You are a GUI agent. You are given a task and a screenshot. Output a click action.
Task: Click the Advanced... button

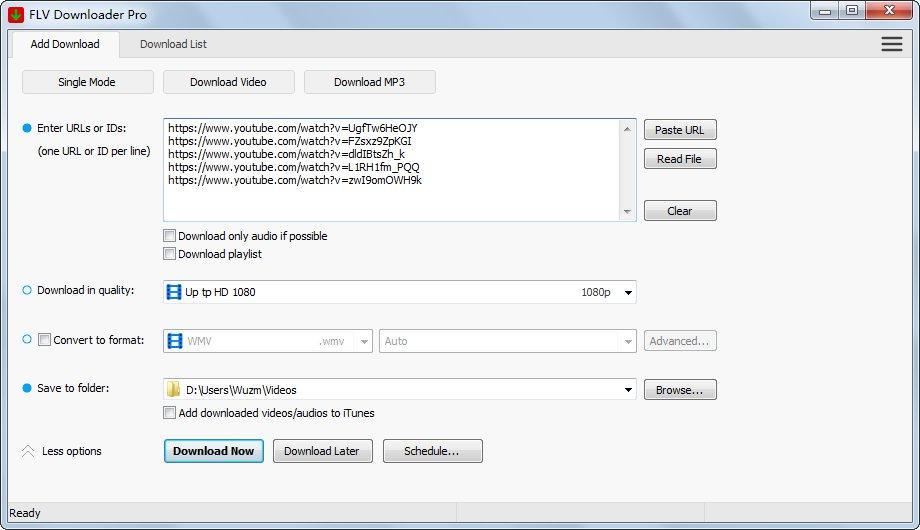click(680, 341)
